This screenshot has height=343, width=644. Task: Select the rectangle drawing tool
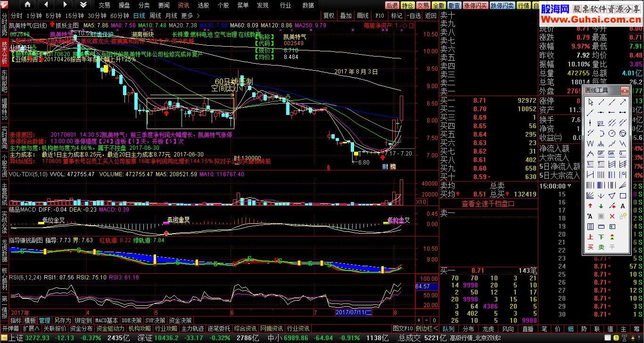click(x=623, y=195)
